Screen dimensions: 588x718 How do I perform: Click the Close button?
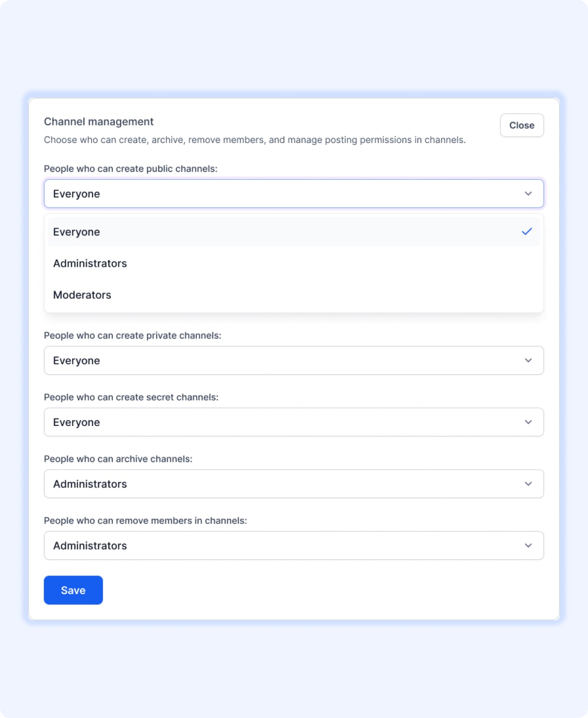pos(522,125)
